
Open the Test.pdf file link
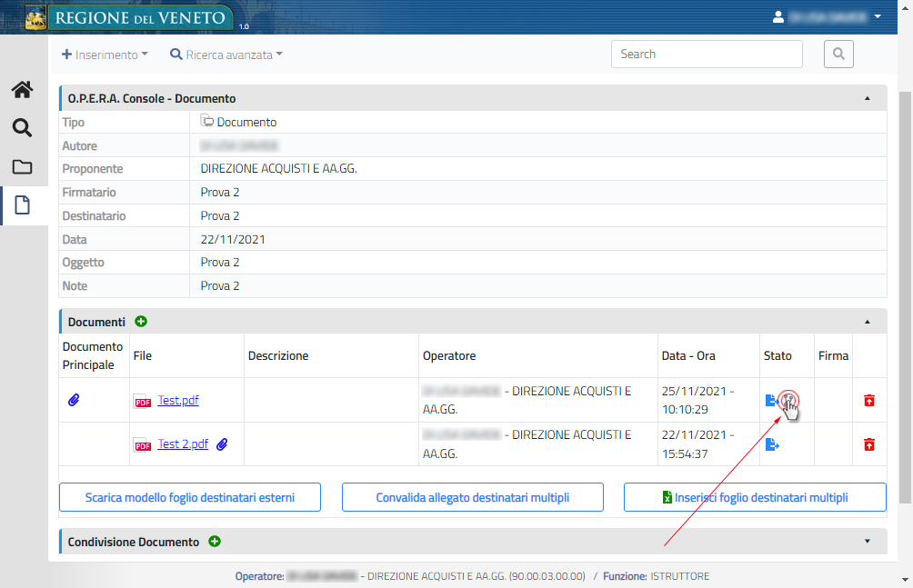tap(177, 400)
